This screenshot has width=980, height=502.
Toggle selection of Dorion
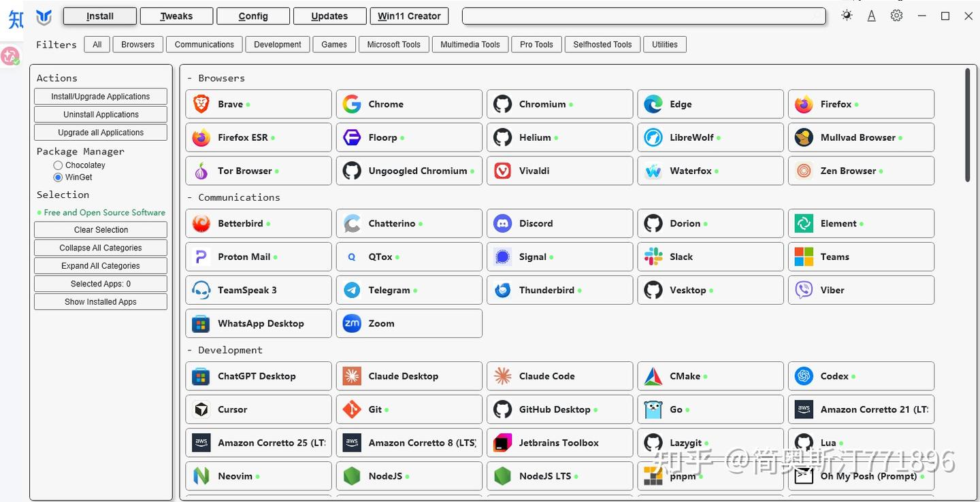(710, 223)
